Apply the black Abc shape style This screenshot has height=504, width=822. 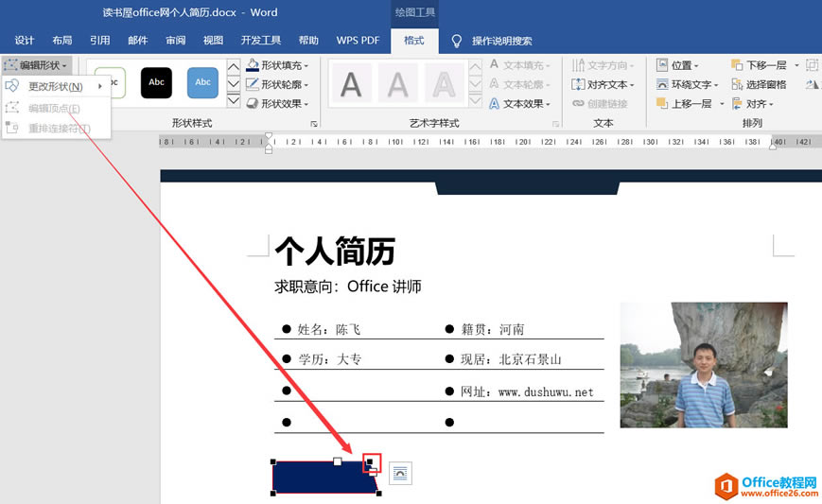point(156,83)
